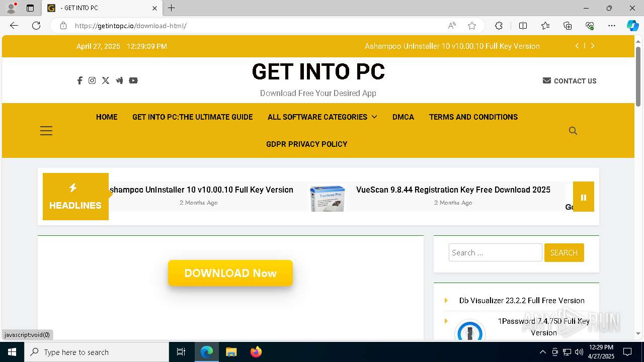Open Browser essentials icon

tap(590, 26)
